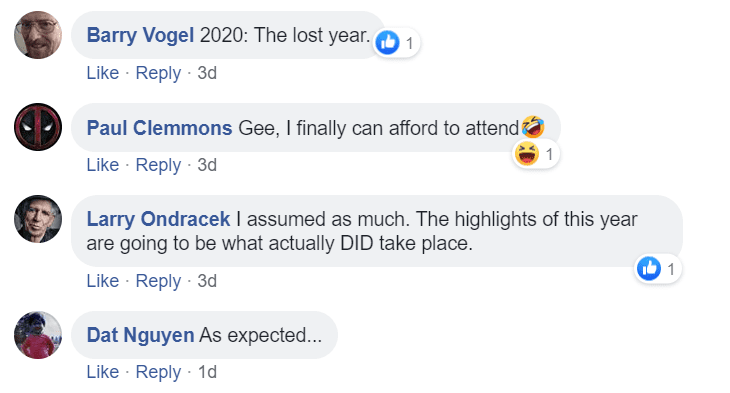Screen dimensions: 730x393
Task: Reply to Dat Nguyen's comment
Action: (158, 372)
